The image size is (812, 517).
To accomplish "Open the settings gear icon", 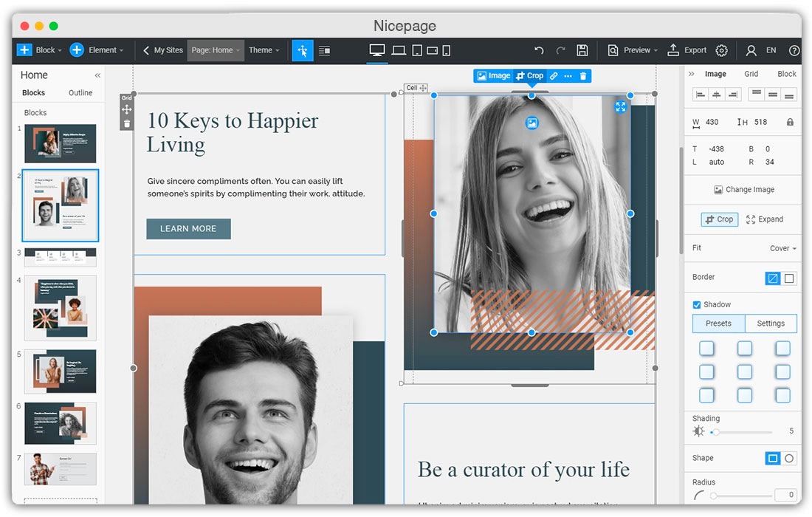I will (721, 50).
